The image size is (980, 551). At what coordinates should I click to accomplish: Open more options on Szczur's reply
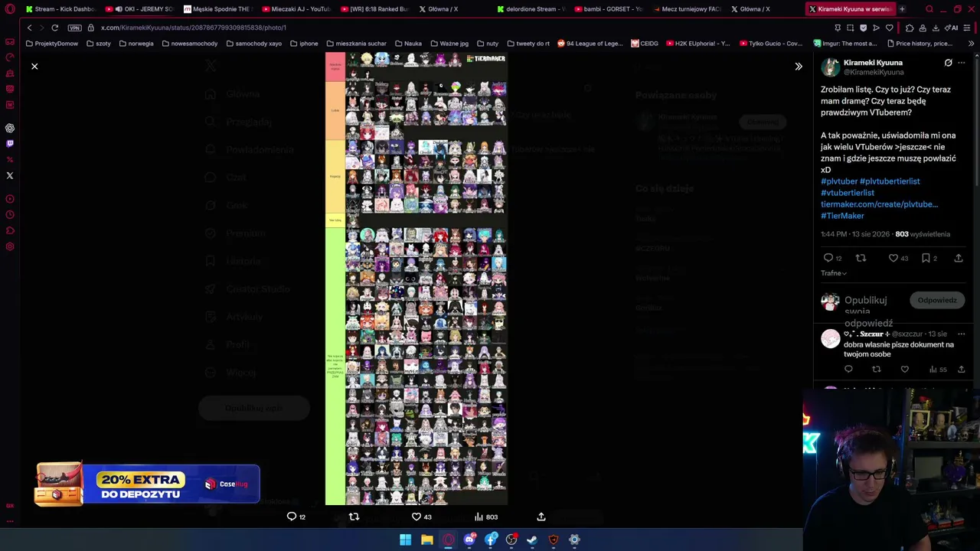point(962,334)
